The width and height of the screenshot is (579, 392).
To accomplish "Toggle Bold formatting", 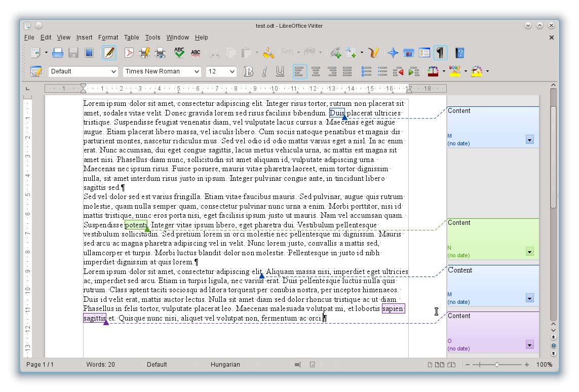I will point(249,71).
